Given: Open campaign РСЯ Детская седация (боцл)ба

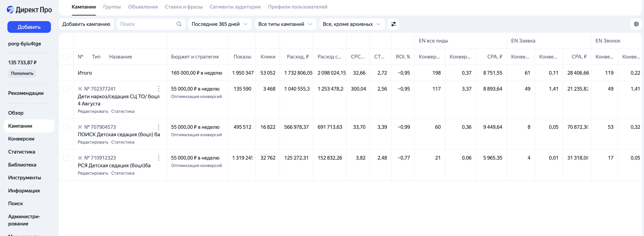Looking at the screenshot, I should pyautogui.click(x=114, y=165).
